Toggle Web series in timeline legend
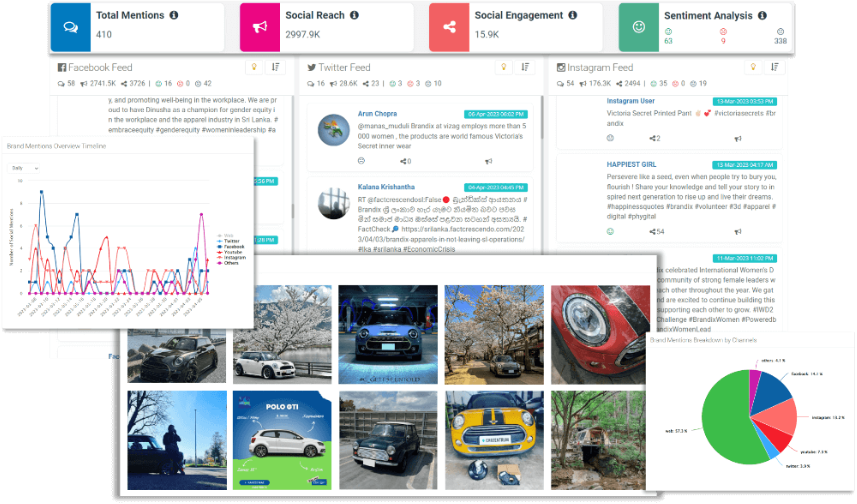 (228, 235)
